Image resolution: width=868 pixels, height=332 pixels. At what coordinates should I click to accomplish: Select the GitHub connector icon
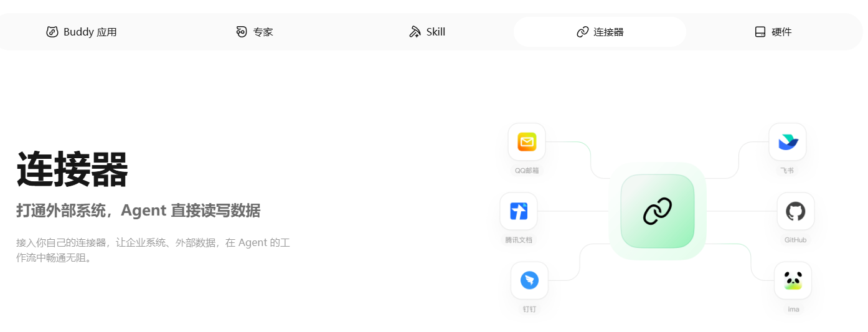click(x=796, y=211)
